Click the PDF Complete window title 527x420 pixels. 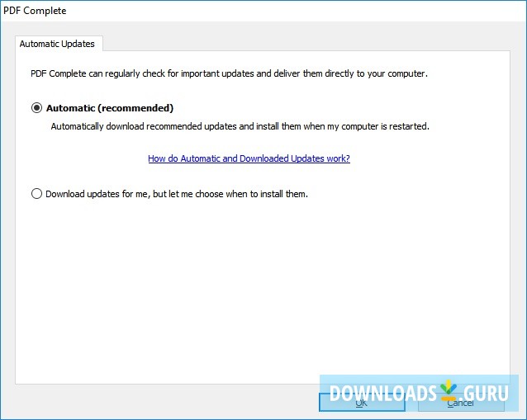click(35, 11)
